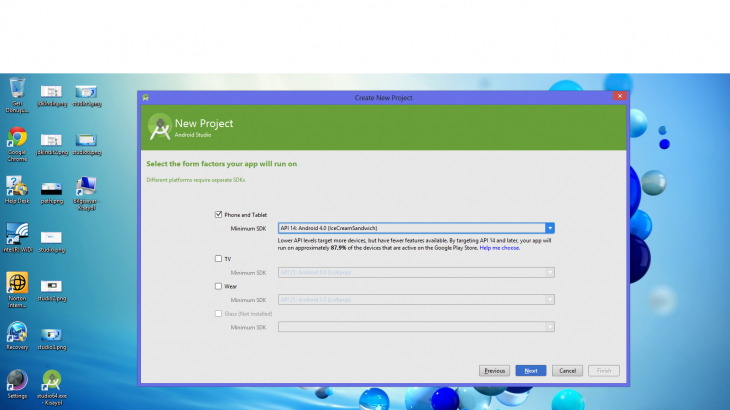Open the Recycle Bin desktop icon
Viewport: 730px width, 410px height.
[x=17, y=91]
